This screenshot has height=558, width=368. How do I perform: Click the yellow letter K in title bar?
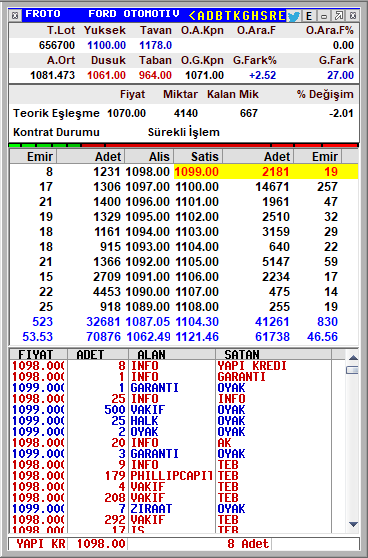coord(236,16)
